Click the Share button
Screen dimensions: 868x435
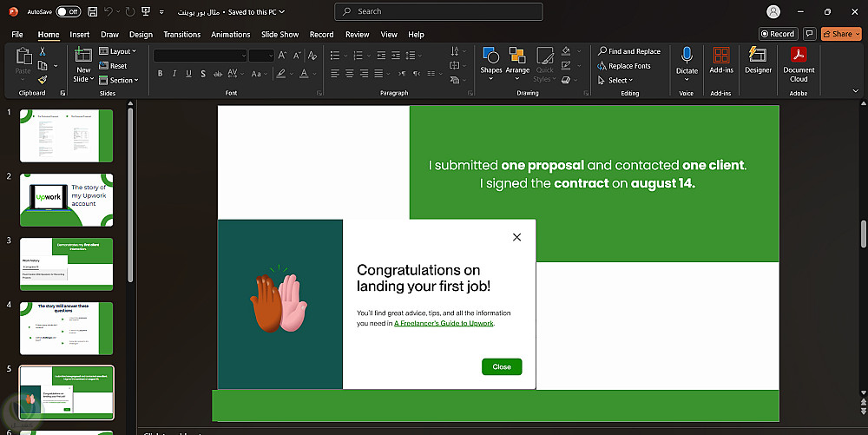[x=841, y=34]
